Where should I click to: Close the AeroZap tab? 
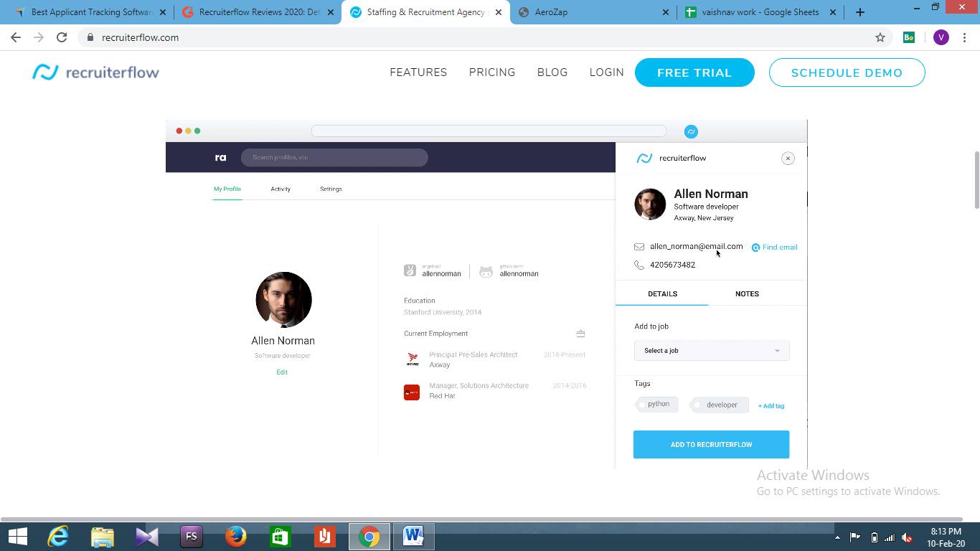coord(665,12)
